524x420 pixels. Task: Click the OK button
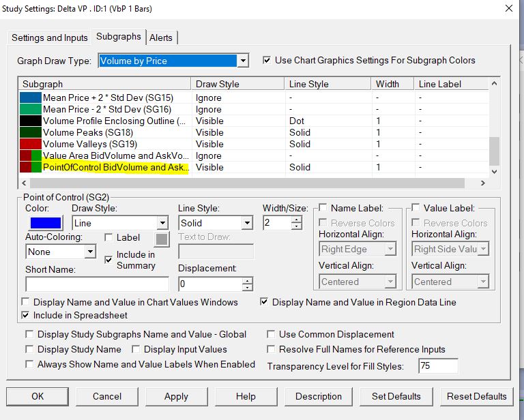tap(38, 396)
